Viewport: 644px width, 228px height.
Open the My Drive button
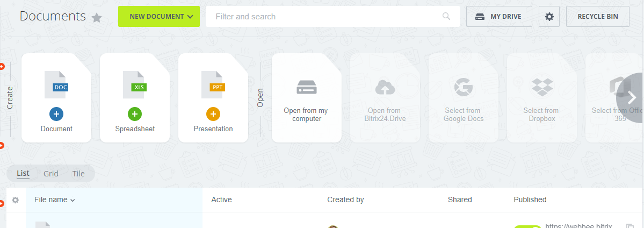499,17
